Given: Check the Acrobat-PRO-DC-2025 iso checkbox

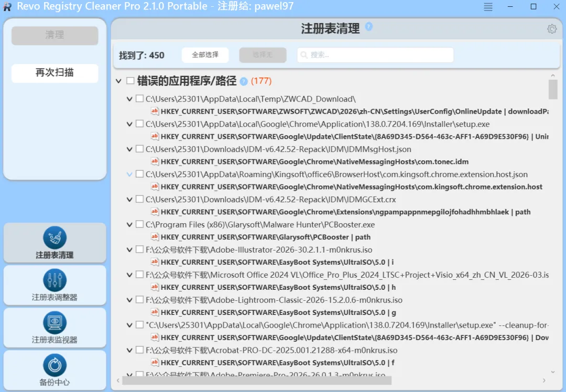Looking at the screenshot, I should tap(140, 350).
